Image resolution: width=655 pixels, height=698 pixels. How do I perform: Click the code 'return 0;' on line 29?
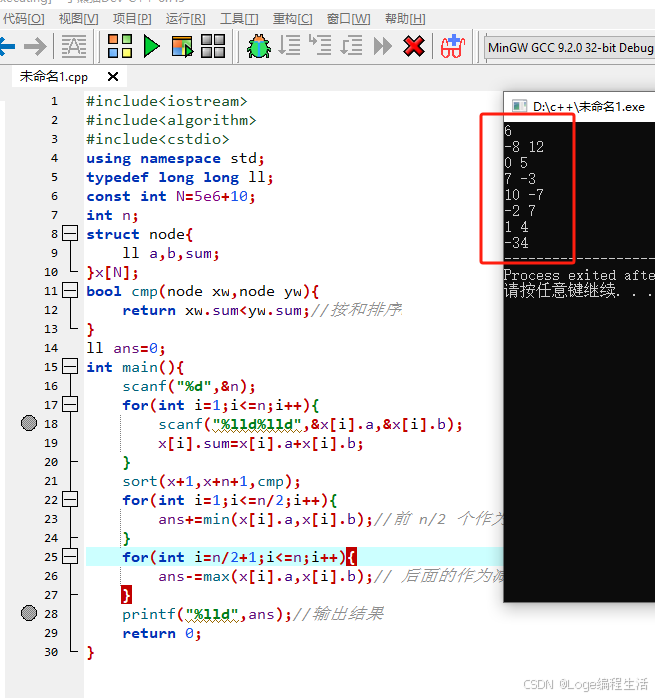[162, 633]
